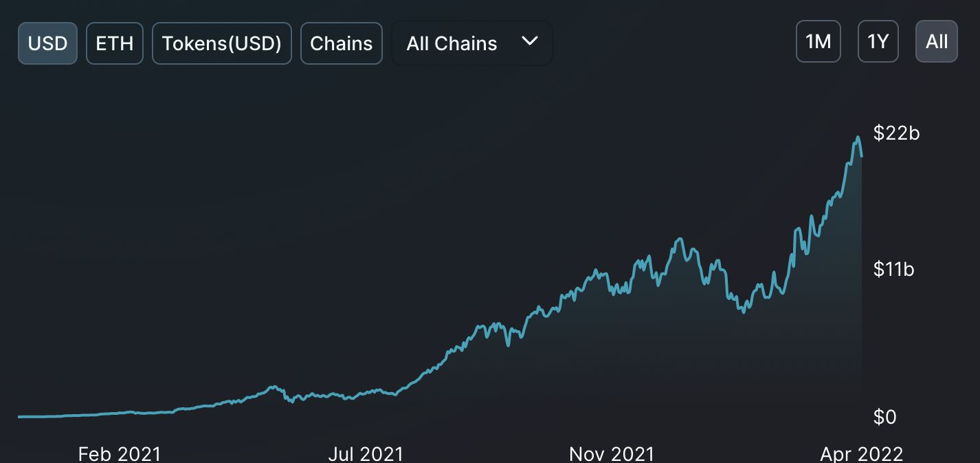The image size is (980, 463).
Task: Click the chevron arrow beside All Chains
Action: pos(529,41)
